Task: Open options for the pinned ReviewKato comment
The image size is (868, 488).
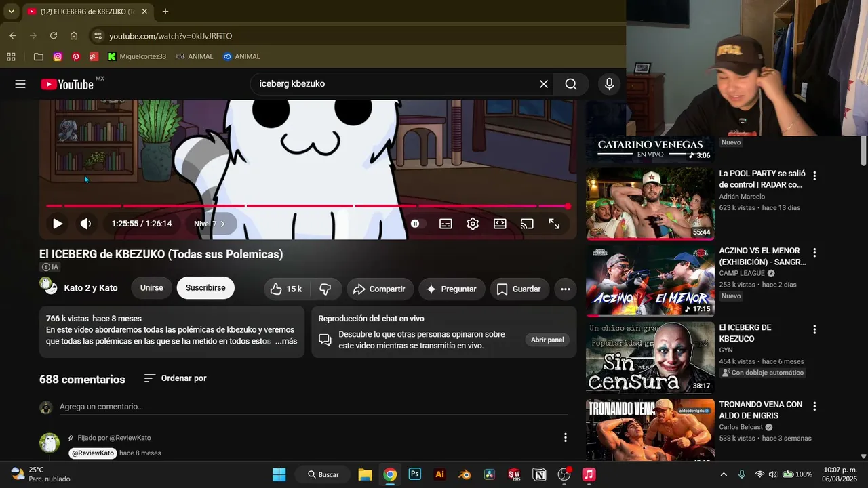Action: 565,438
